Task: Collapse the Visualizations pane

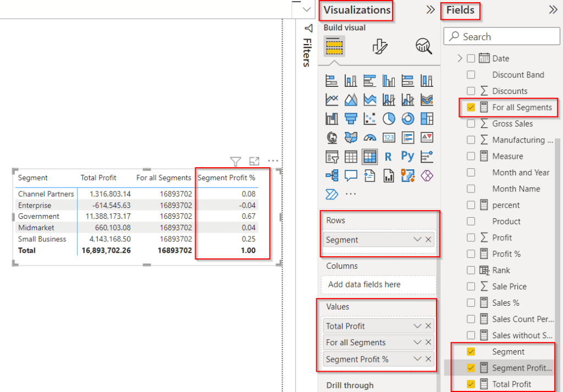Action: pos(430,10)
